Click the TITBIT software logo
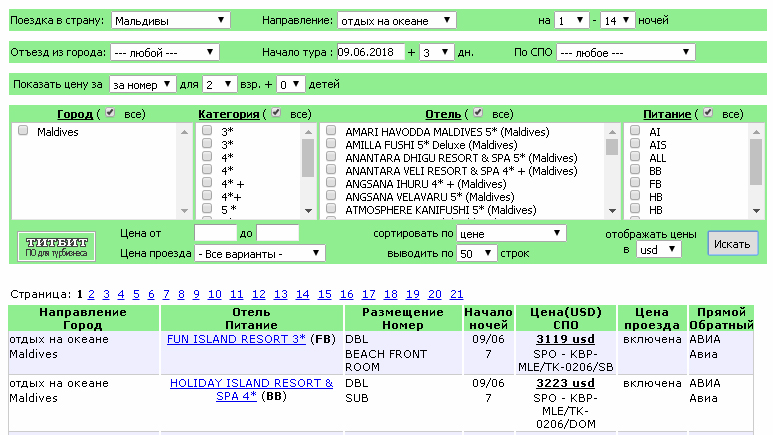Viewport: 773px width, 435px height. click(x=57, y=246)
